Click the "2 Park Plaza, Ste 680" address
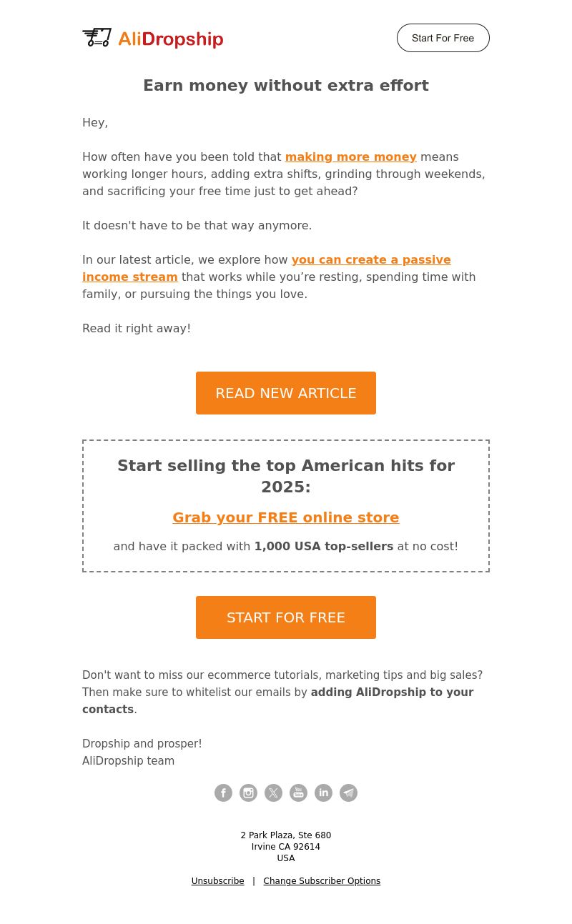Viewport: 572px width, 924px height. pyautogui.click(x=286, y=835)
